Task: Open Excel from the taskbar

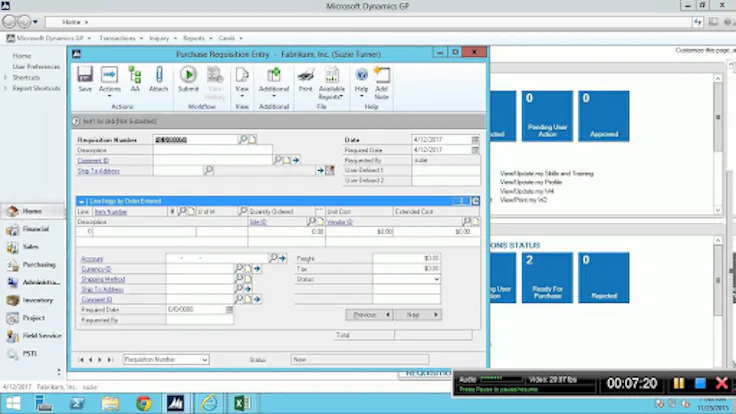Action: click(242, 403)
